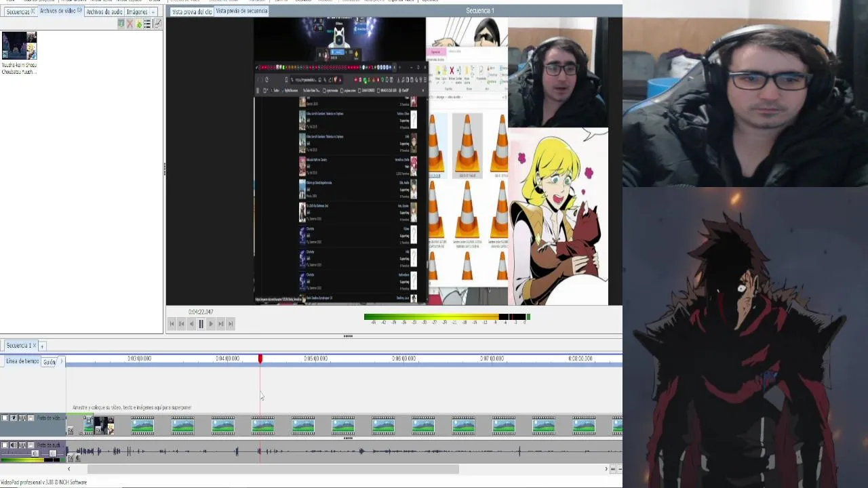This screenshot has width=868, height=488.
Task: Click ruler at 0:03:00.000 mark
Action: (x=140, y=359)
